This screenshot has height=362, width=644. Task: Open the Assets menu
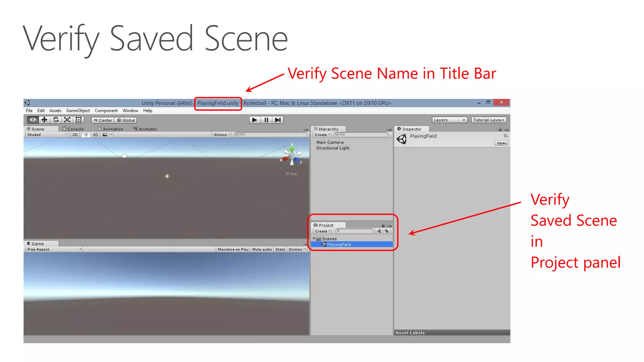coord(55,111)
